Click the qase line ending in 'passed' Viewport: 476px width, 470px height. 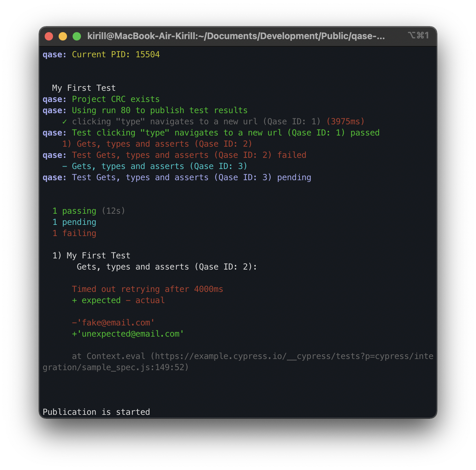pos(211,133)
